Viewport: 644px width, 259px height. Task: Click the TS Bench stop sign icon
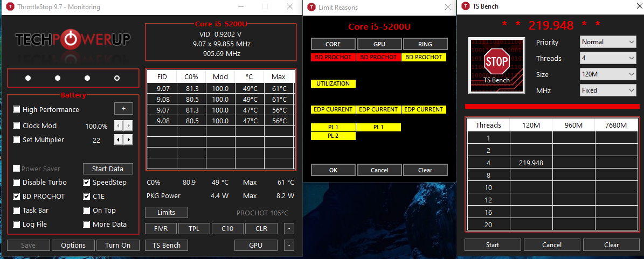coord(496,65)
